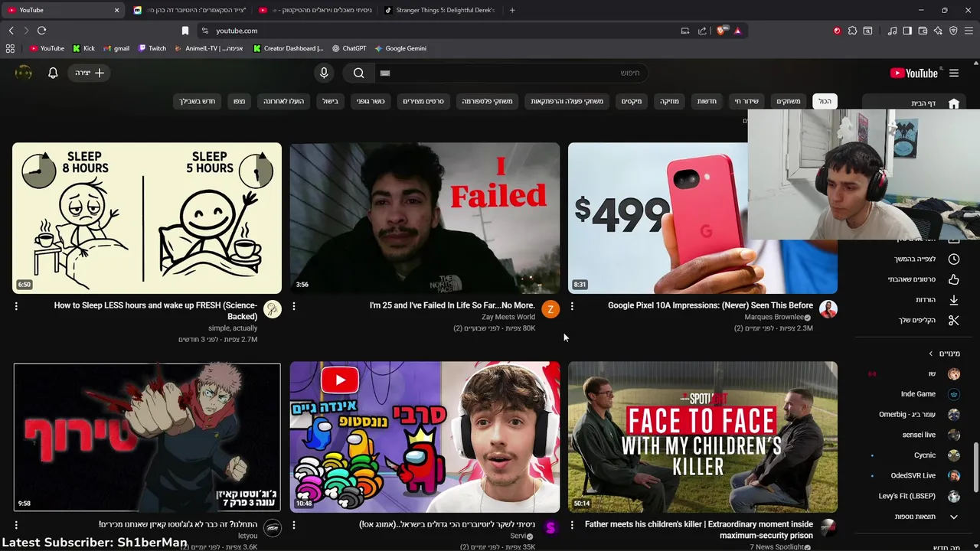Open ChatGPT bookmark in bookmarks bar
980x551 pixels.
349,48
